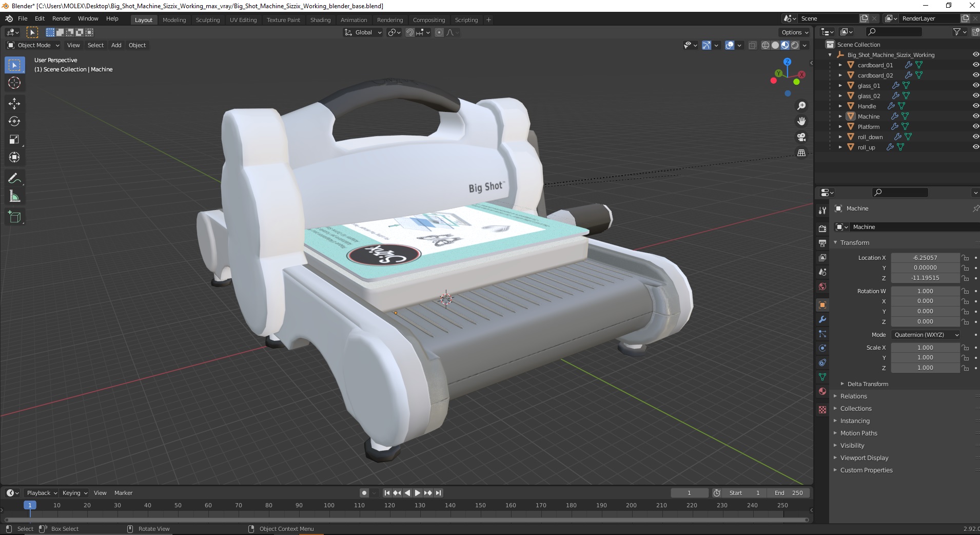Expand the Relations panel
This screenshot has height=535, width=980.
(x=853, y=396)
